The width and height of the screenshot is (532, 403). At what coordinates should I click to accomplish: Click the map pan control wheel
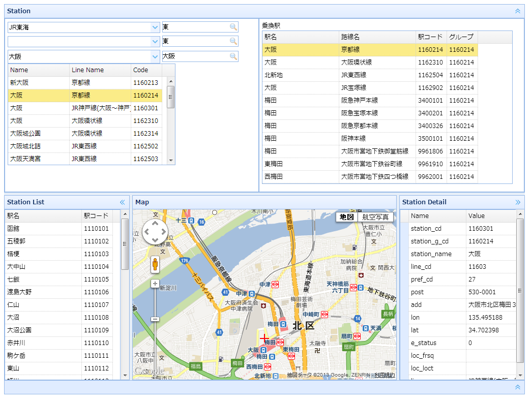pos(155,232)
